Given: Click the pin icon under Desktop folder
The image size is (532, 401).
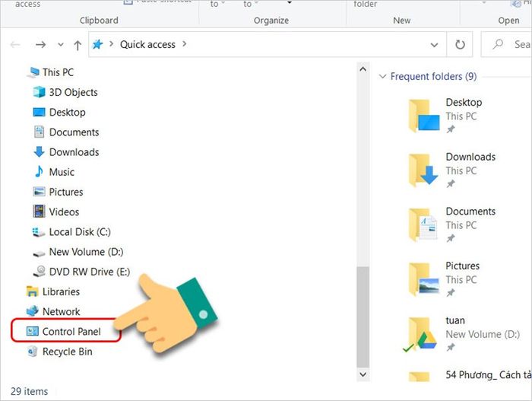Looking at the screenshot, I should point(450,129).
